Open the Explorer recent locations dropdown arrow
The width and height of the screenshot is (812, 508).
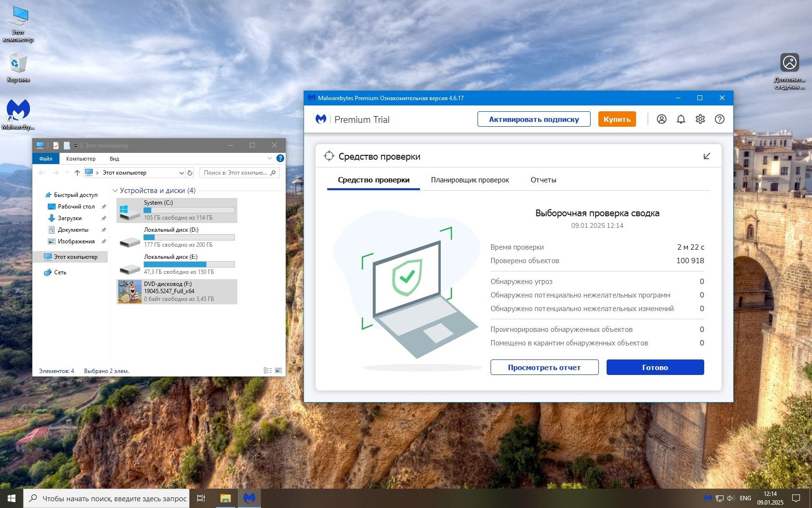(67, 173)
